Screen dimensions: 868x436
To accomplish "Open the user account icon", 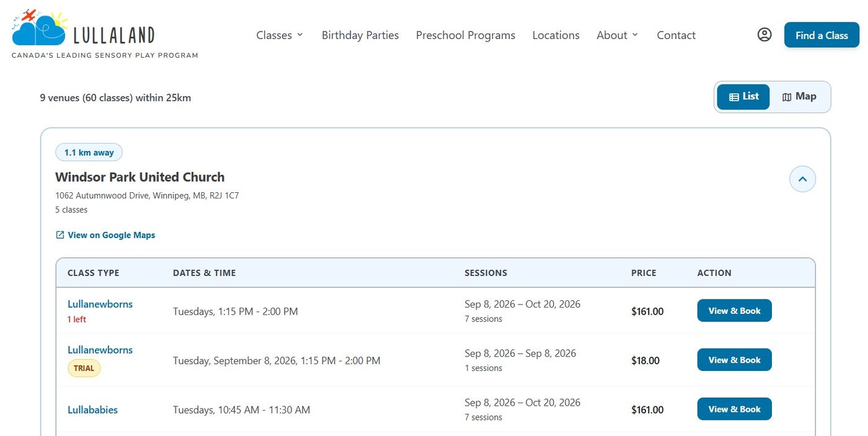I will pos(764,35).
